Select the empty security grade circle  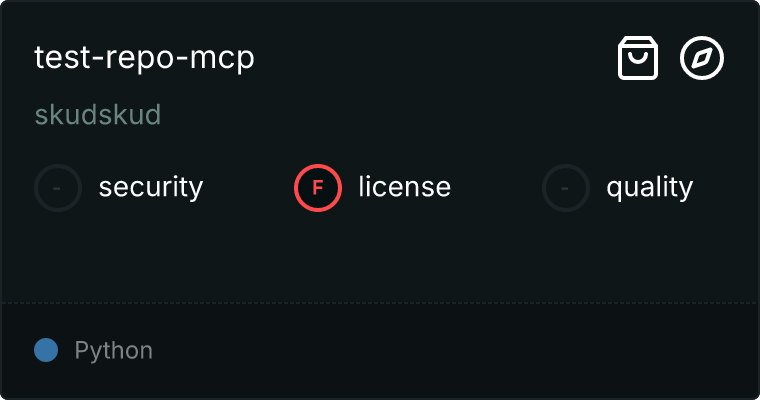click(x=58, y=188)
